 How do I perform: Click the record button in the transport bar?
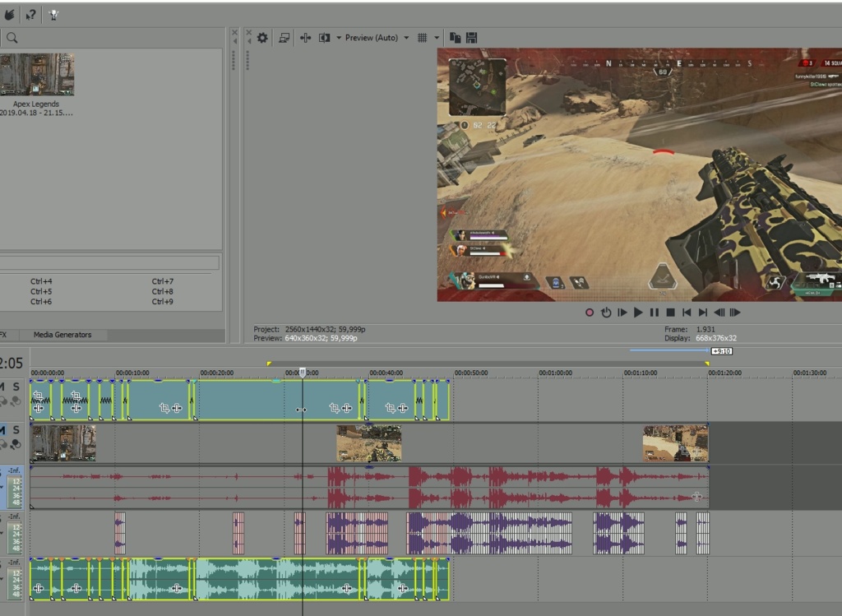590,313
